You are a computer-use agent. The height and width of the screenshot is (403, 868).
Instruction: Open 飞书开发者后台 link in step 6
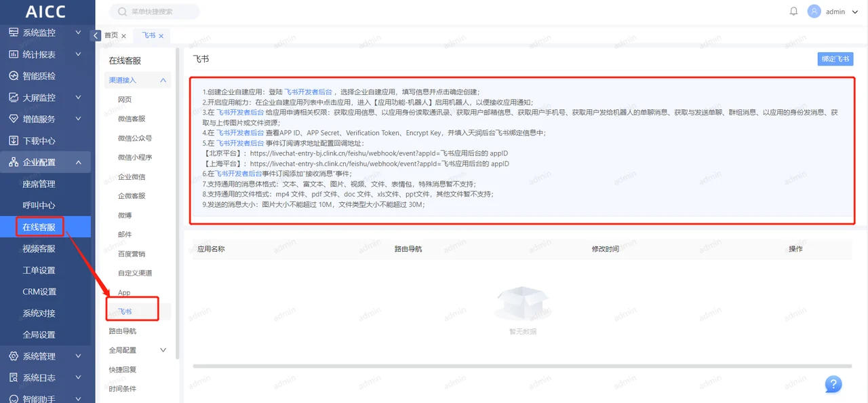coord(238,174)
